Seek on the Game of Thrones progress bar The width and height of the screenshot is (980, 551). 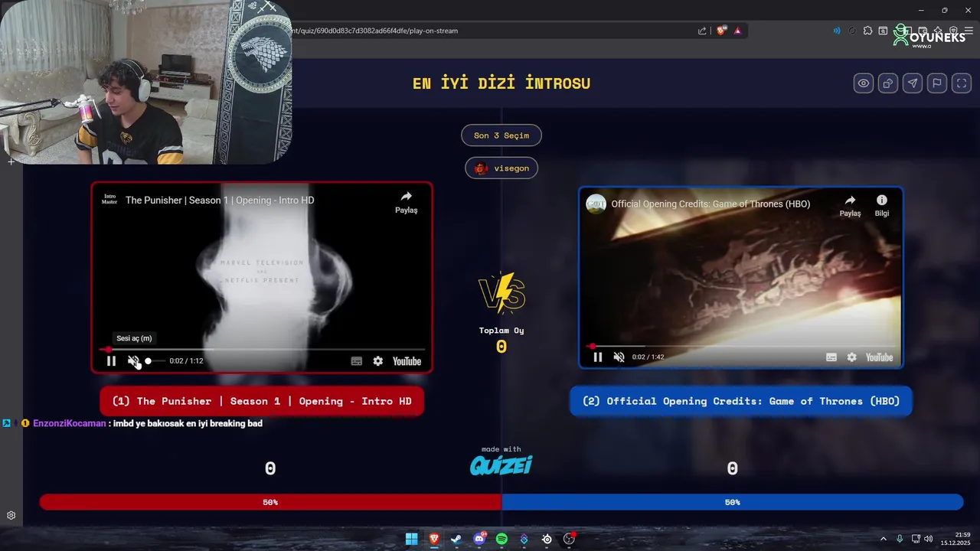point(740,346)
